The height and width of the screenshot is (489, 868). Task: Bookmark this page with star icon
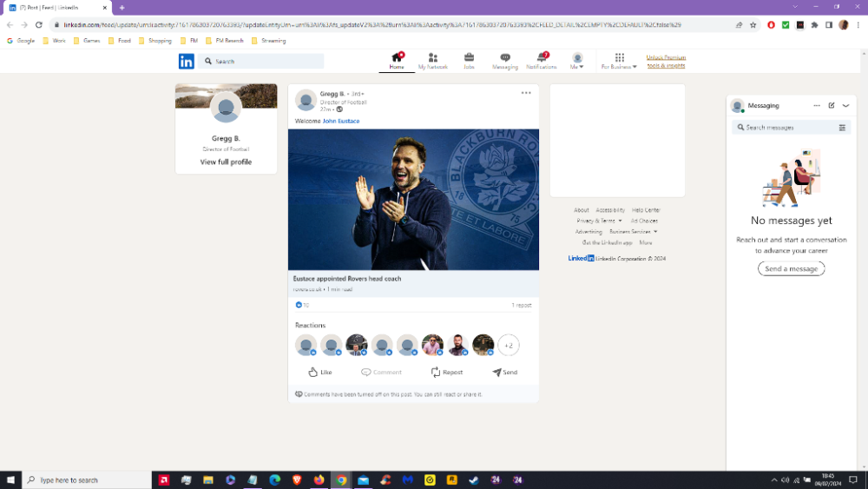point(753,25)
